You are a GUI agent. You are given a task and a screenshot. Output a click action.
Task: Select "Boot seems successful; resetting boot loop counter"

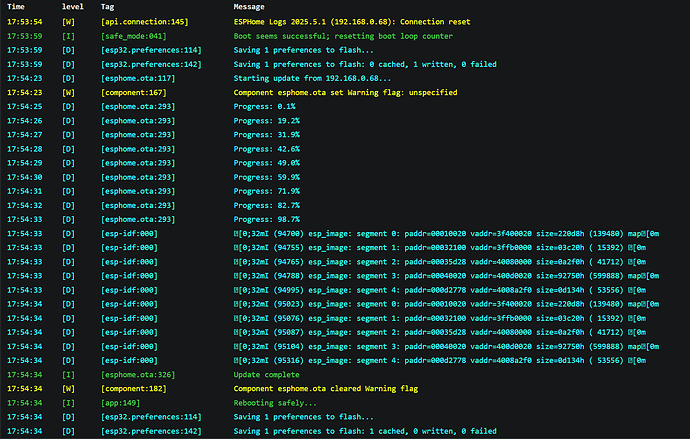[x=343, y=36]
